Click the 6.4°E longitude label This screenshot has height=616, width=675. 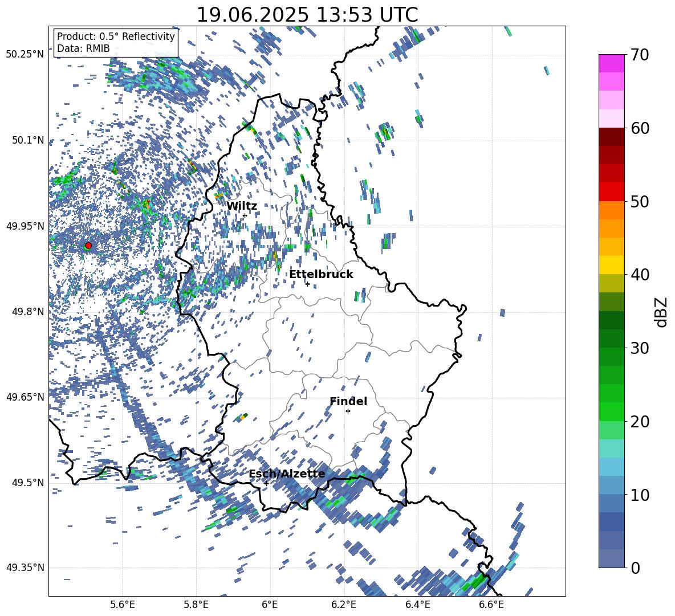point(417,605)
